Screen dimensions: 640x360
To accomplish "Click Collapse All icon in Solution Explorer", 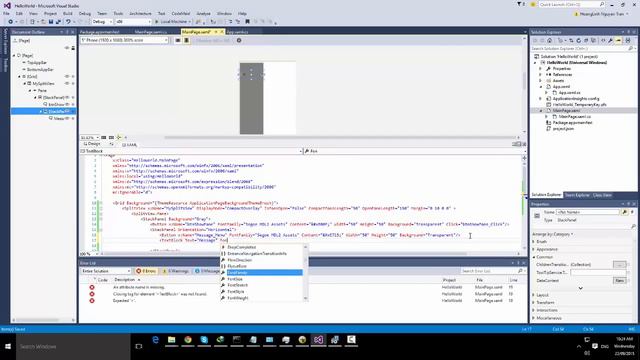I will click(x=586, y=40).
